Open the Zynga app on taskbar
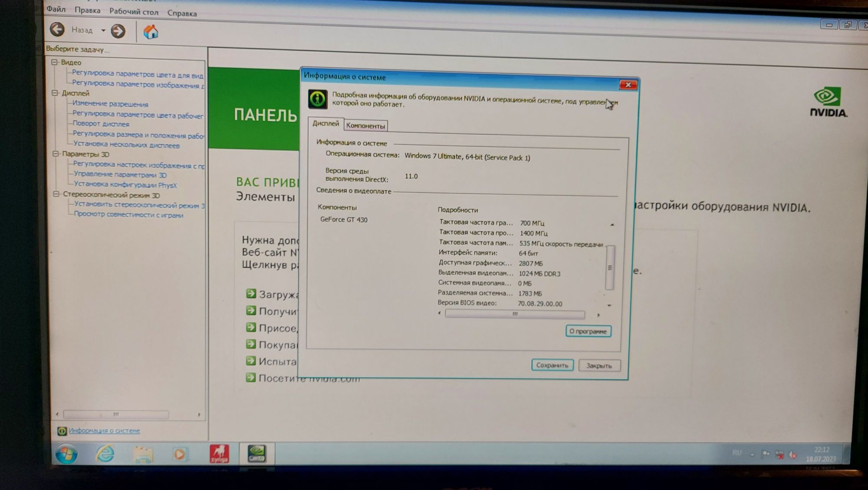This screenshot has width=868, height=490. (x=219, y=454)
